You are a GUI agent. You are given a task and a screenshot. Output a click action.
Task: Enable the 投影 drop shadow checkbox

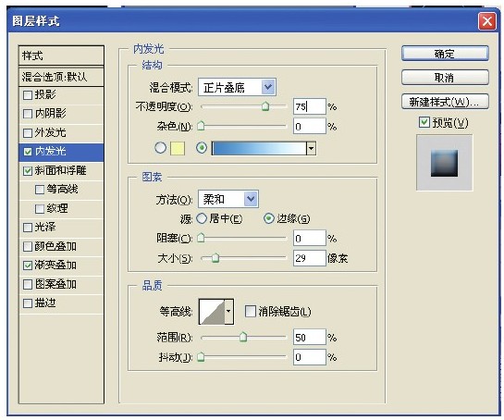pyautogui.click(x=28, y=95)
